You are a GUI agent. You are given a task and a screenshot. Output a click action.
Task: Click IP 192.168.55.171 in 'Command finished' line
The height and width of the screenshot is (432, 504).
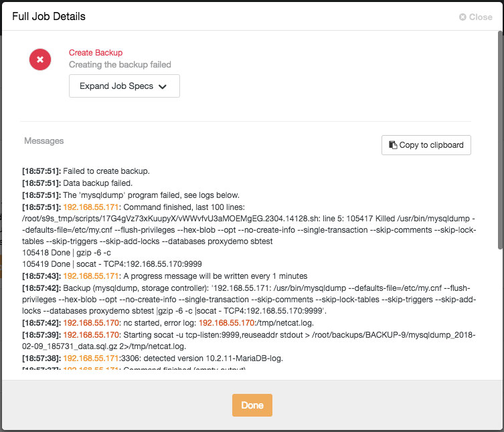(91, 207)
